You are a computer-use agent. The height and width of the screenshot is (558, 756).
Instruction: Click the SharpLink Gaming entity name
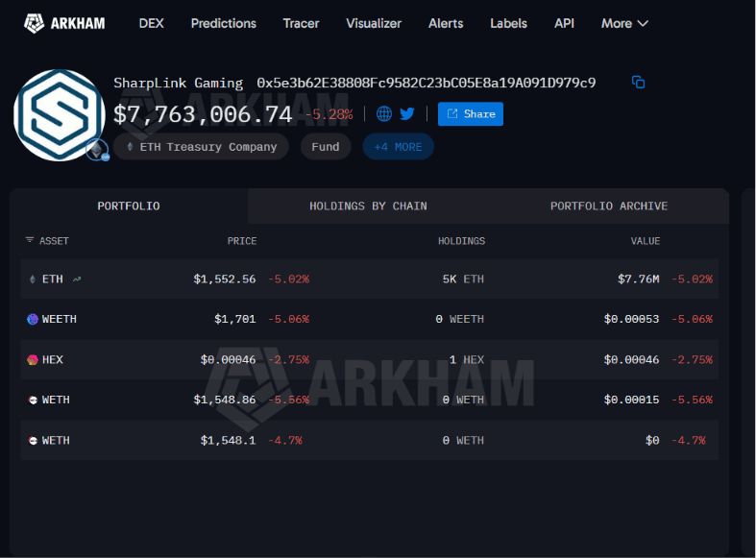(179, 83)
